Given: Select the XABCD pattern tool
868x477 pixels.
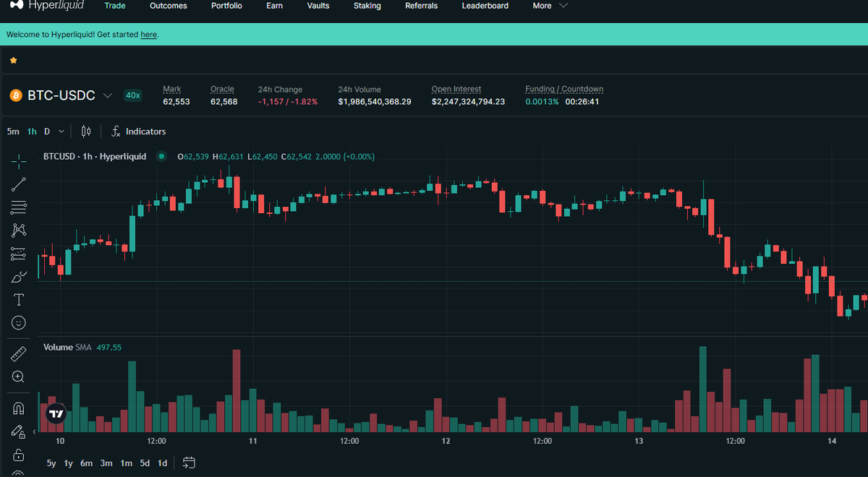Looking at the screenshot, I should tap(19, 231).
